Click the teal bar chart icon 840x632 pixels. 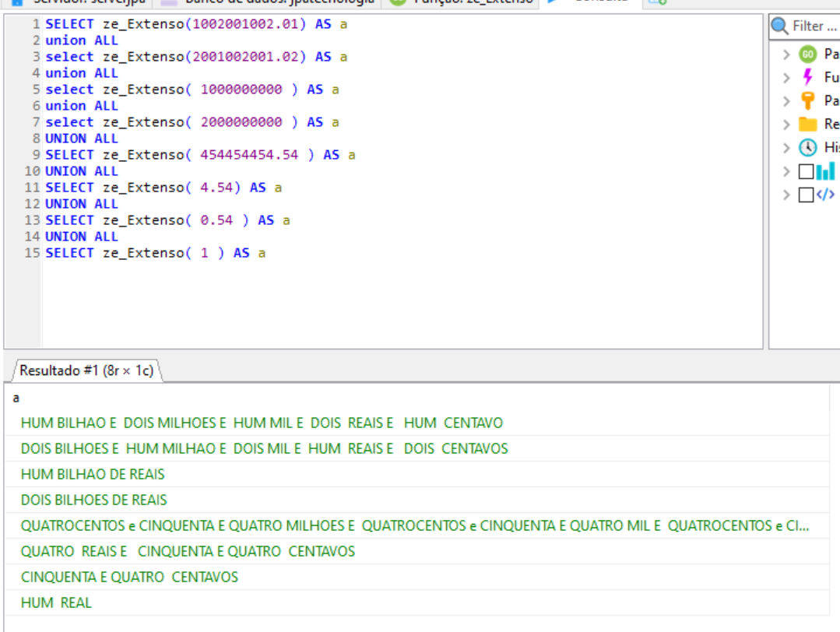825,171
